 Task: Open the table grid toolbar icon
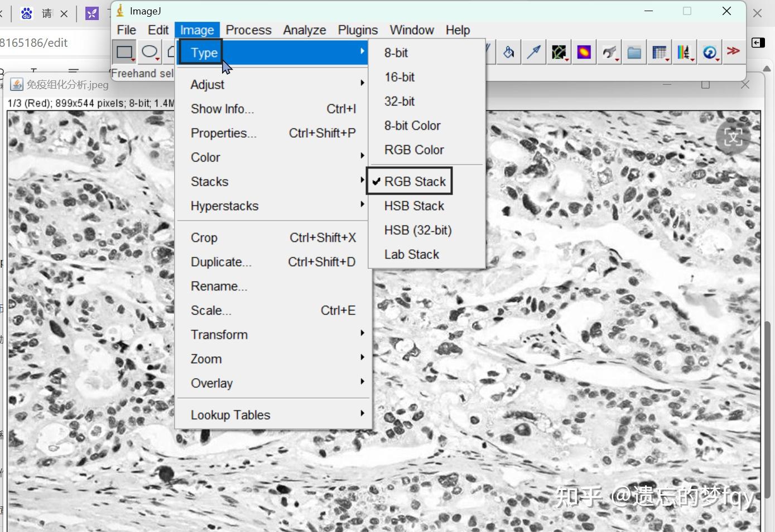pos(660,52)
